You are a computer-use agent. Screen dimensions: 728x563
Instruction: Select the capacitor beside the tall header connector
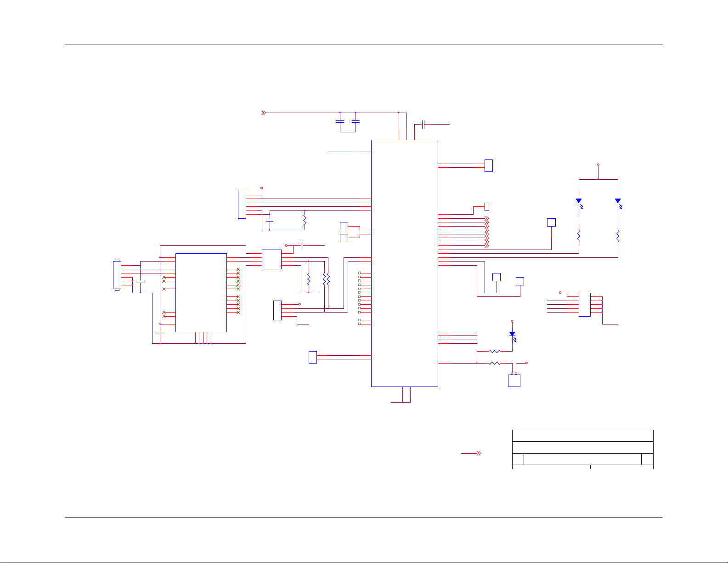tap(270, 220)
